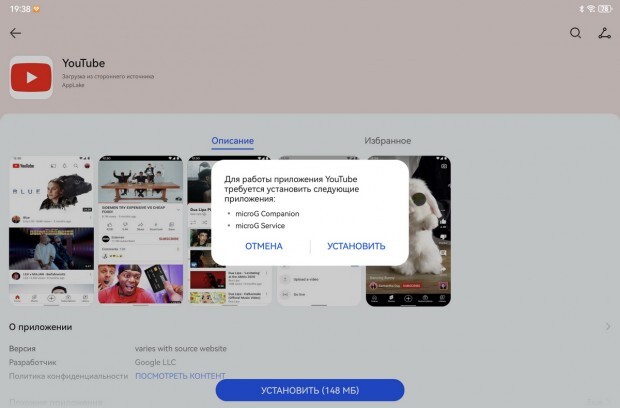Image resolution: width=620 pixels, height=408 pixels.
Task: Expand О приложении with the chevron
Action: pos(608,327)
